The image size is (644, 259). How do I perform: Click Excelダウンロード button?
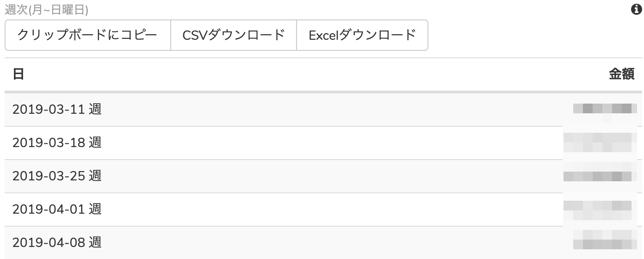[362, 35]
